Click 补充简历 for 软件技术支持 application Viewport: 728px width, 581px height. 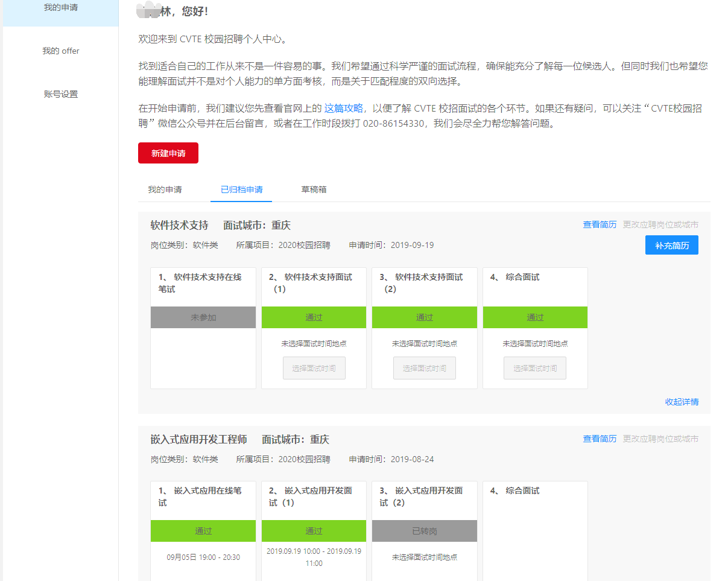[x=671, y=244]
